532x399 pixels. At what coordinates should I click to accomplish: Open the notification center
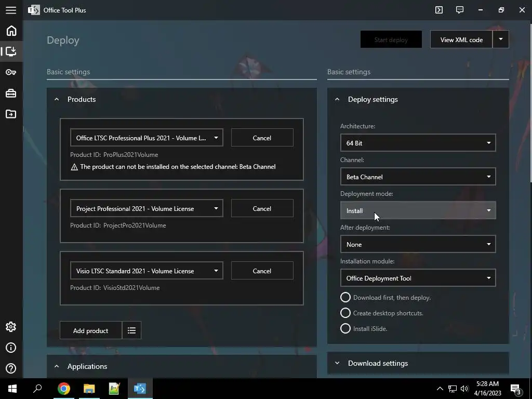point(516,389)
